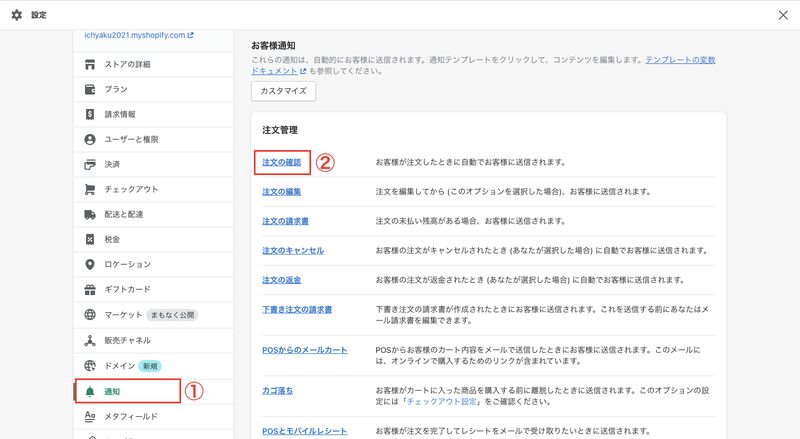
Task: Open ichyaku2021.myshopify.com store link
Action: [x=139, y=35]
